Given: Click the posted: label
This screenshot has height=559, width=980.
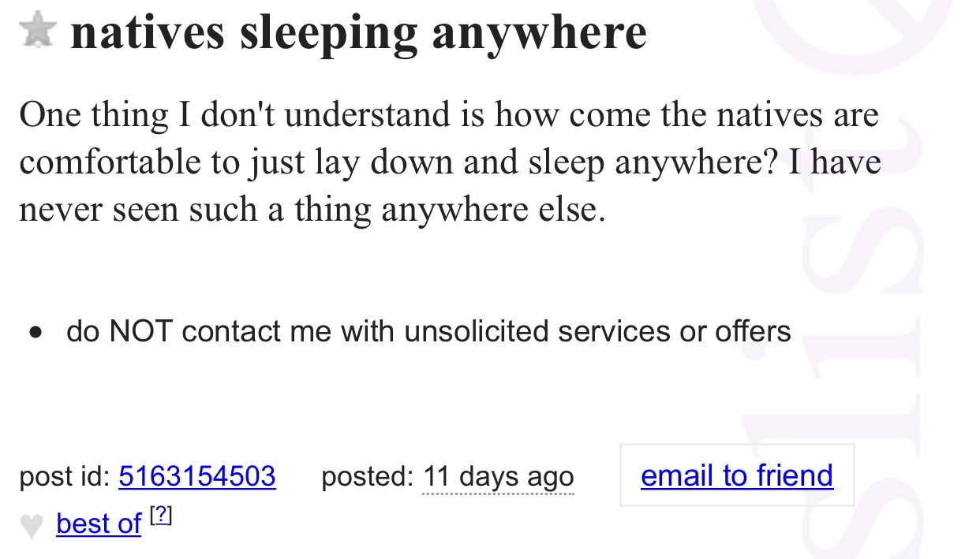Looking at the screenshot, I should (368, 476).
